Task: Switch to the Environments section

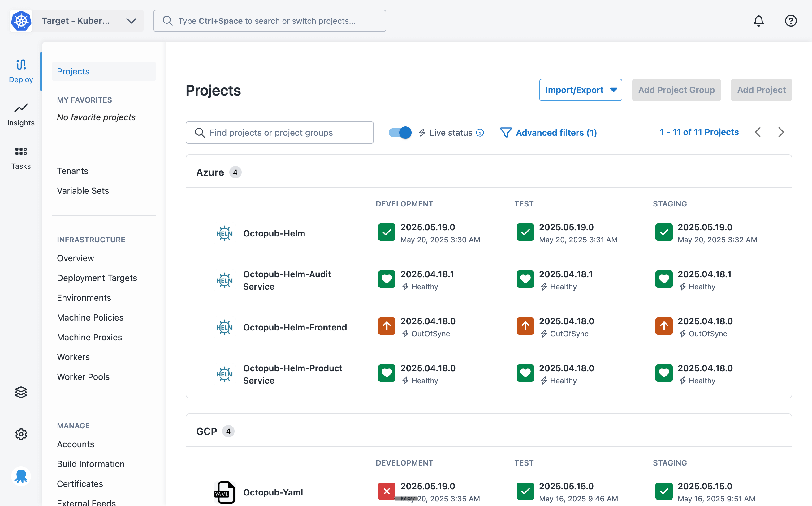Action: pyautogui.click(x=84, y=297)
